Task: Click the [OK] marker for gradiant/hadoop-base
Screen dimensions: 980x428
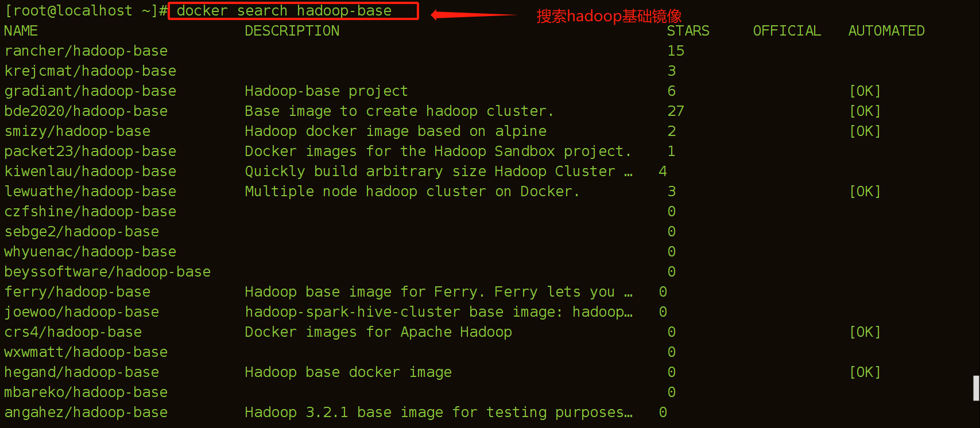Action: click(x=865, y=91)
